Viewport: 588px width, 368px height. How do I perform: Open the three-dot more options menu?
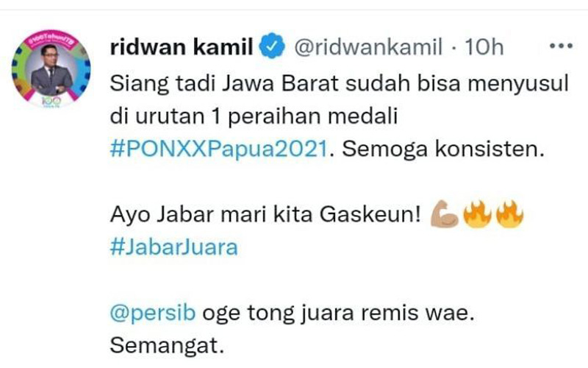(562, 46)
